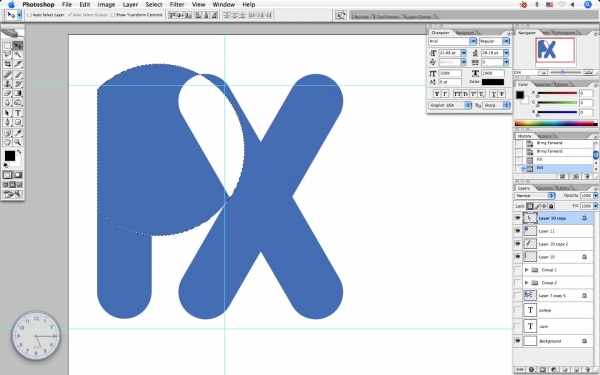Expand the Group 1 folder
The height and width of the screenshot is (375, 600).
point(527,270)
